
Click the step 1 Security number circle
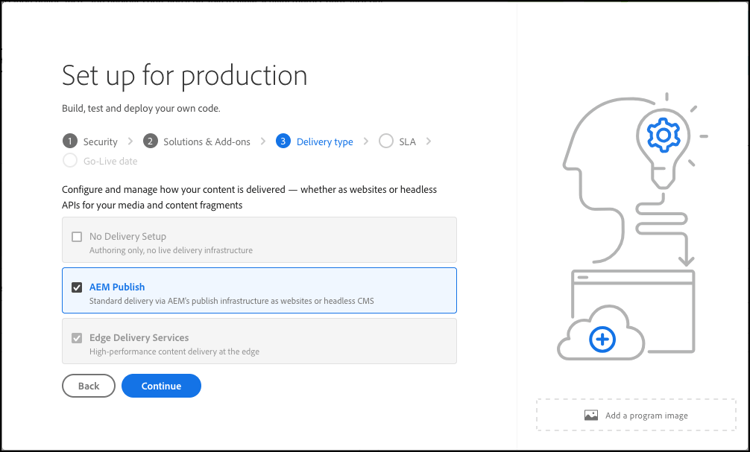(x=70, y=142)
